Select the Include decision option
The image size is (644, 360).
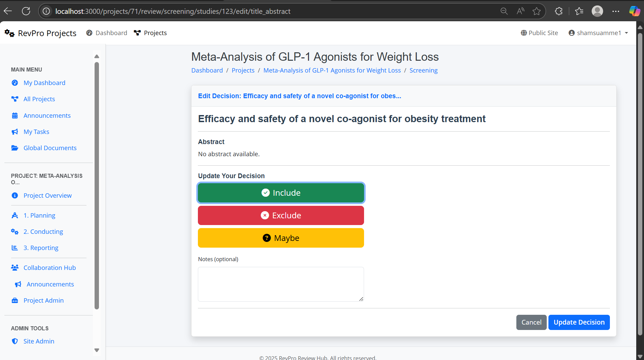click(281, 193)
